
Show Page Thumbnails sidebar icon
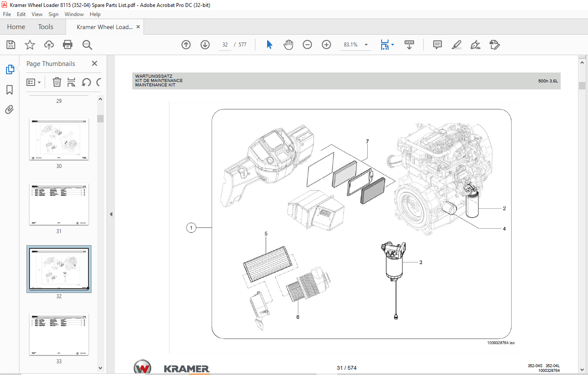[x=10, y=69]
